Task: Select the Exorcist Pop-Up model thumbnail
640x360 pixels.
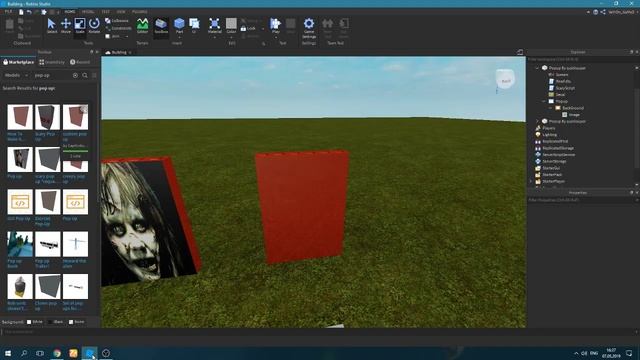Action: (x=47, y=202)
